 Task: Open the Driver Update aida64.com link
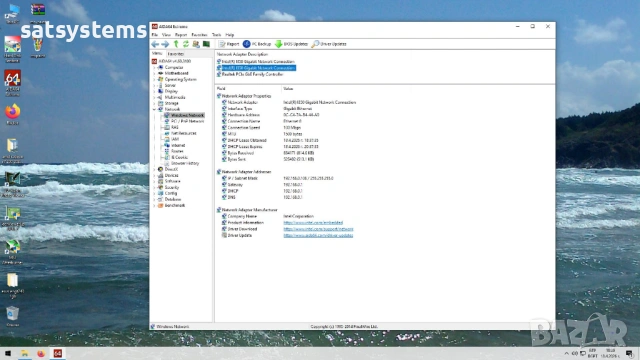pyautogui.click(x=318, y=236)
